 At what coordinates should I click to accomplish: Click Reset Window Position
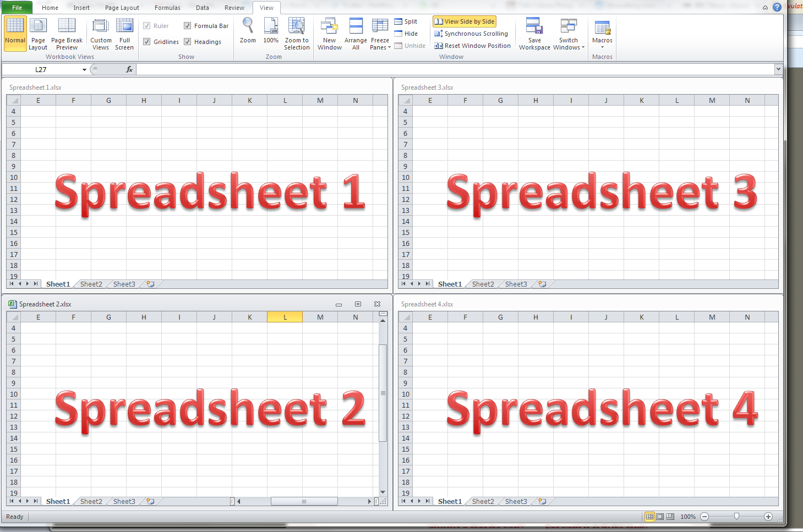click(472, 46)
